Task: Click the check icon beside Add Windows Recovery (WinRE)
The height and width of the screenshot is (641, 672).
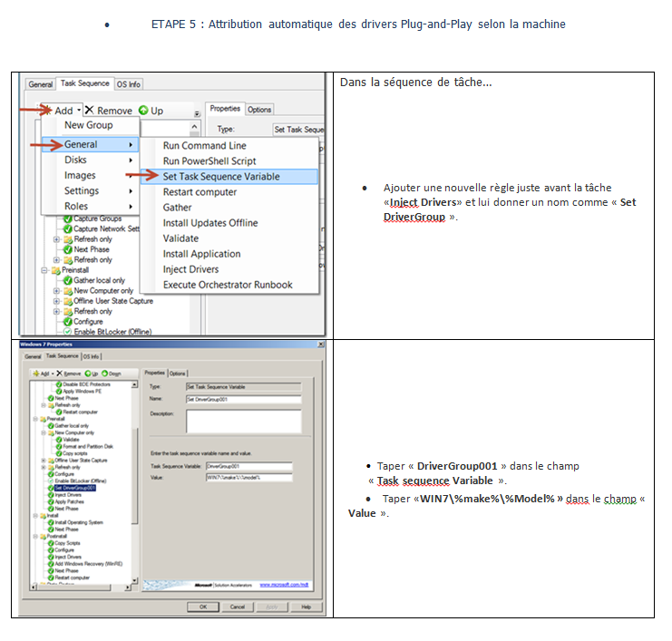Action: (51, 564)
